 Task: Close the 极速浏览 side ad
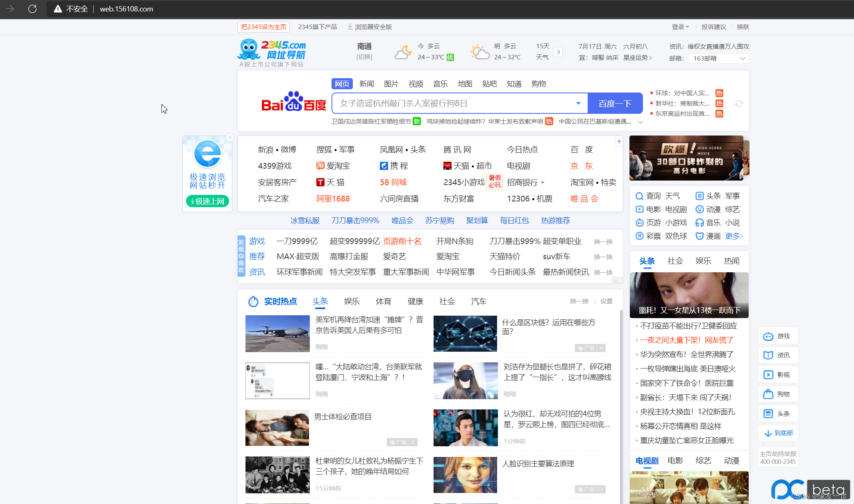pos(230,138)
